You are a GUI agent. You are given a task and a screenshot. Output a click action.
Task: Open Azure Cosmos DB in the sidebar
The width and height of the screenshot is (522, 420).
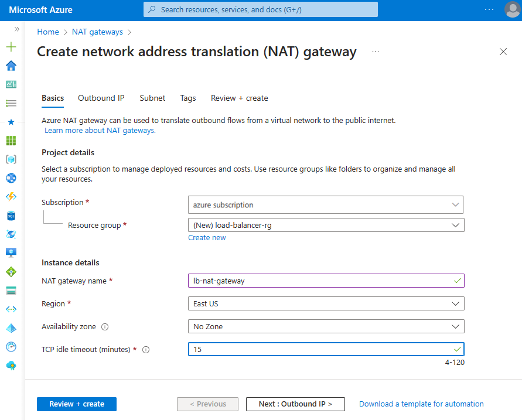click(x=11, y=234)
